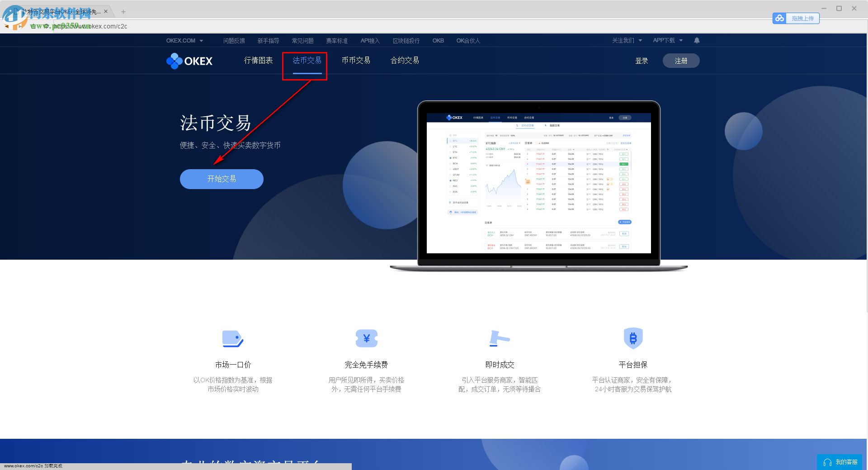The image size is (868, 470).
Task: Switch to 币币交易 tab
Action: click(356, 60)
